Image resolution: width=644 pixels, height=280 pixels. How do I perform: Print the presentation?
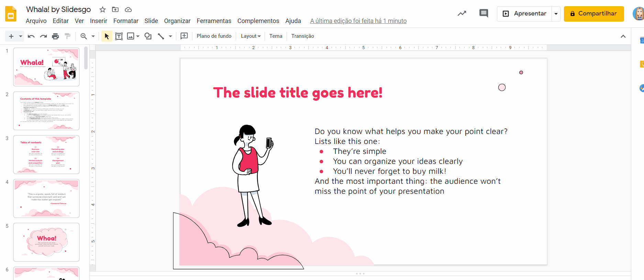click(x=55, y=36)
